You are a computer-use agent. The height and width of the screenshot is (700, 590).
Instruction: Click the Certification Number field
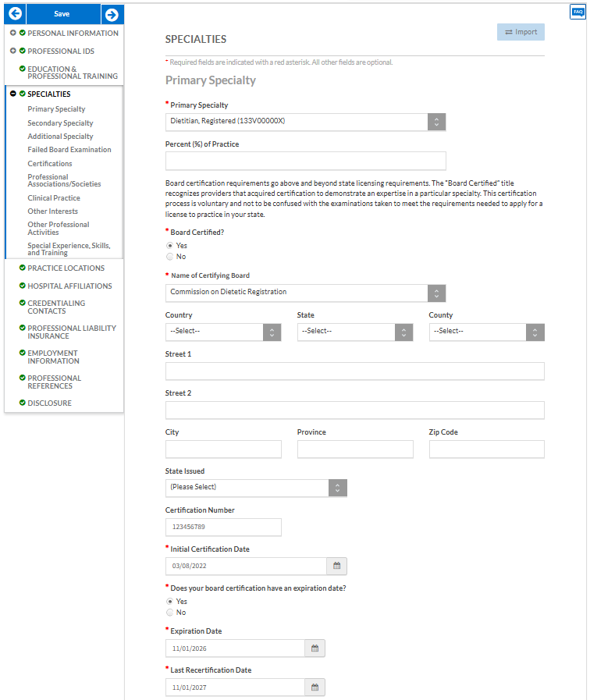(x=223, y=528)
